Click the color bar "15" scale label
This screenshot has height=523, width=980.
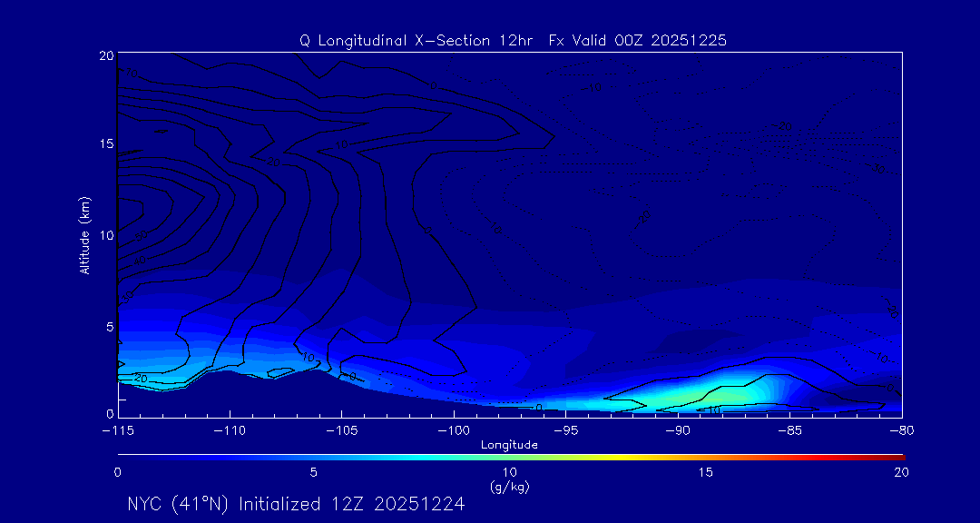pos(706,473)
